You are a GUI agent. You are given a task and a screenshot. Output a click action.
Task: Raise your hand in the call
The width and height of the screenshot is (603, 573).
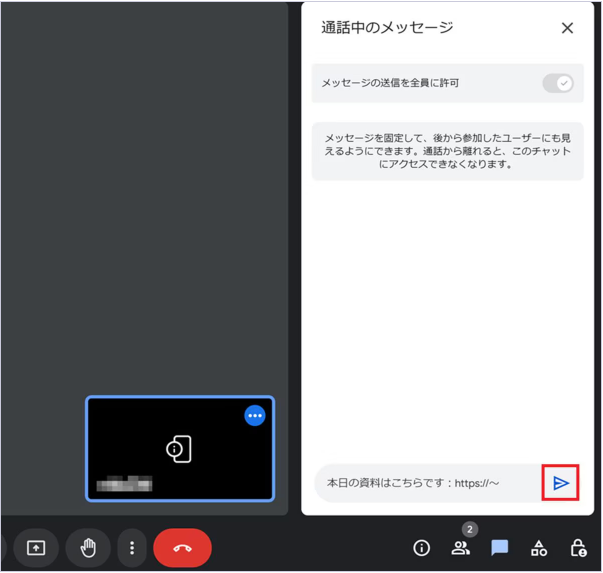coord(88,548)
